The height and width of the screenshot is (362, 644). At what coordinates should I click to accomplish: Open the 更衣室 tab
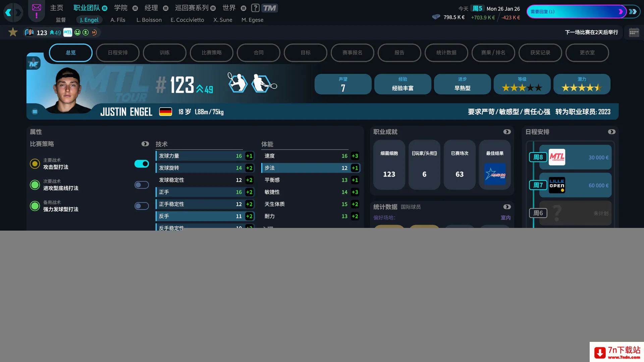[x=587, y=53]
